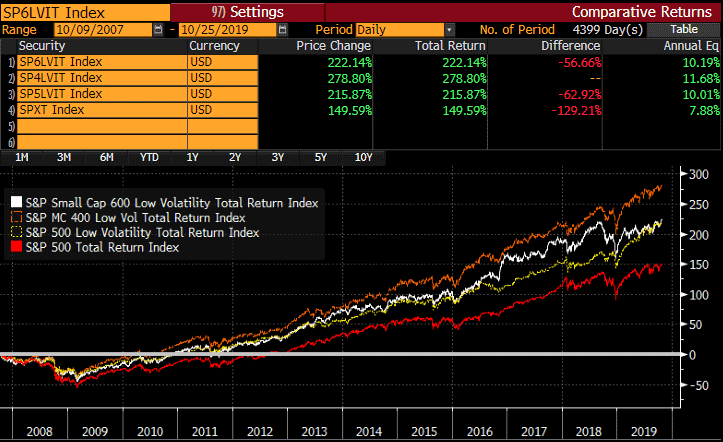Click the S&P 500 Total Return Index legend label

click(102, 247)
